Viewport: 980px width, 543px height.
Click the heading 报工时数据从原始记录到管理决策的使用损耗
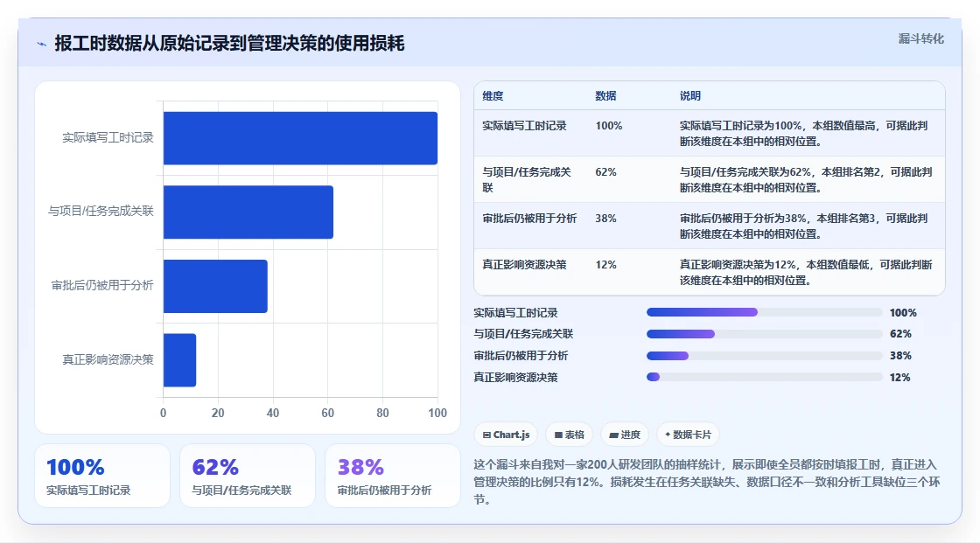point(229,43)
